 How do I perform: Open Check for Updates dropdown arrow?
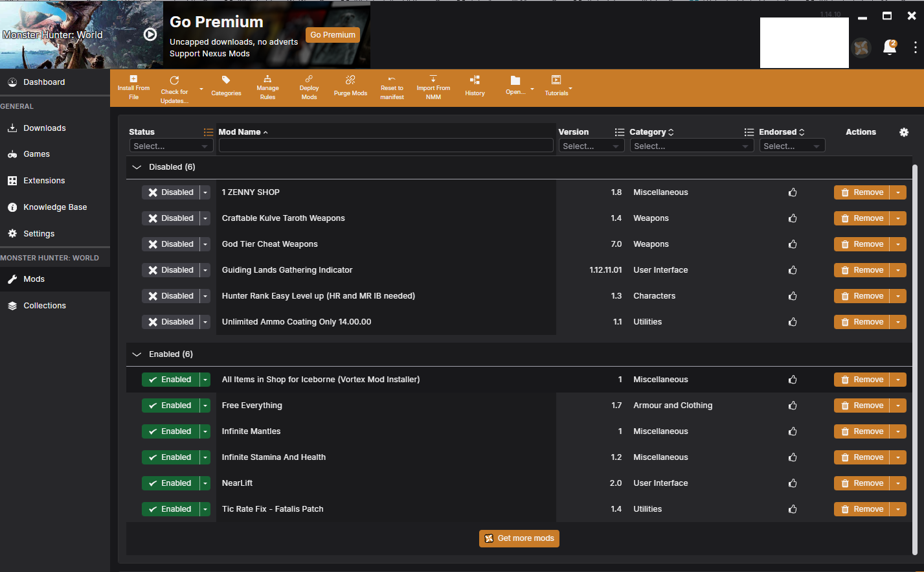point(201,89)
